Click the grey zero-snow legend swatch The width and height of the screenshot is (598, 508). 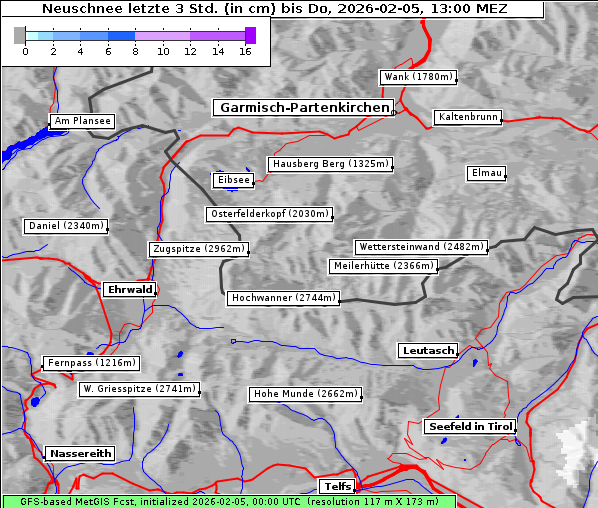point(19,35)
